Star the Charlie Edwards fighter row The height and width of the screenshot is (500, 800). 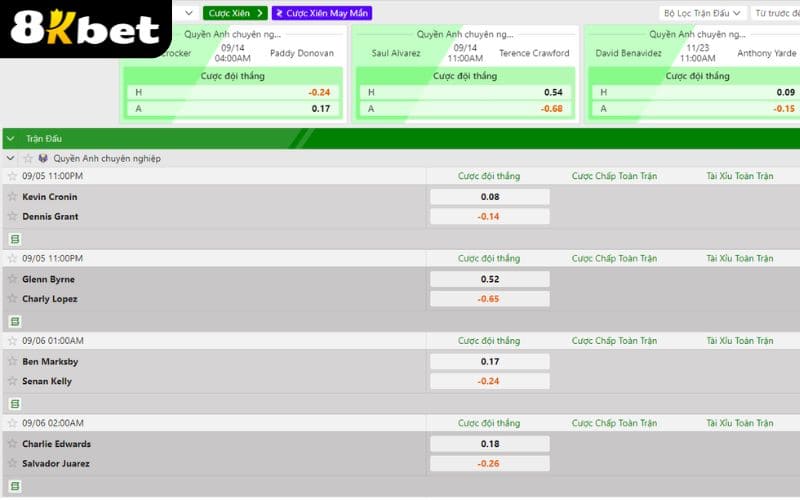[x=13, y=444]
